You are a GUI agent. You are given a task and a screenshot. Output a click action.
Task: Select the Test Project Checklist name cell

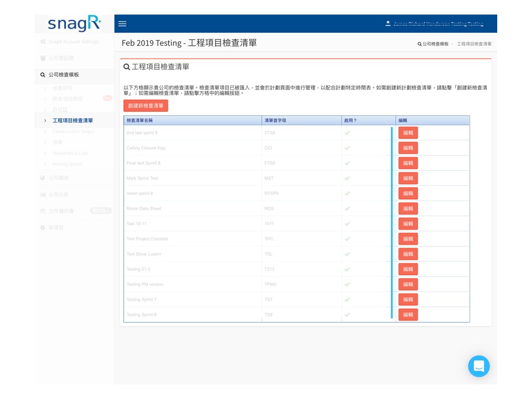pos(193,239)
